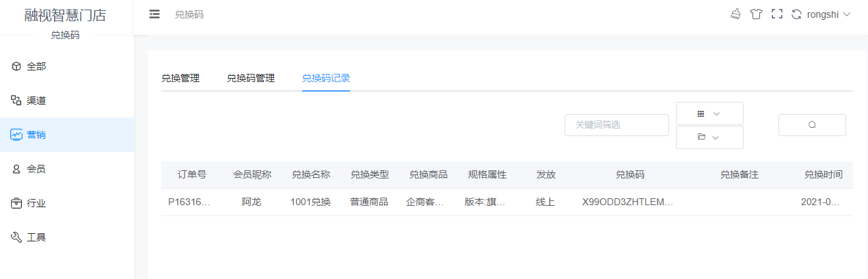Click the 兑换备注 column header
868x279 pixels.
click(x=740, y=175)
